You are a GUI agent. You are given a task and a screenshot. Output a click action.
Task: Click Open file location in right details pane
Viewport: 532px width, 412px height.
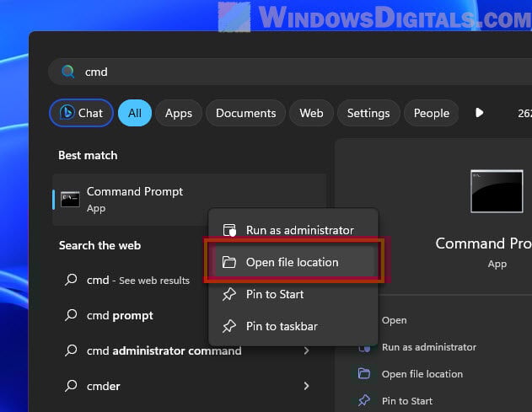422,374
